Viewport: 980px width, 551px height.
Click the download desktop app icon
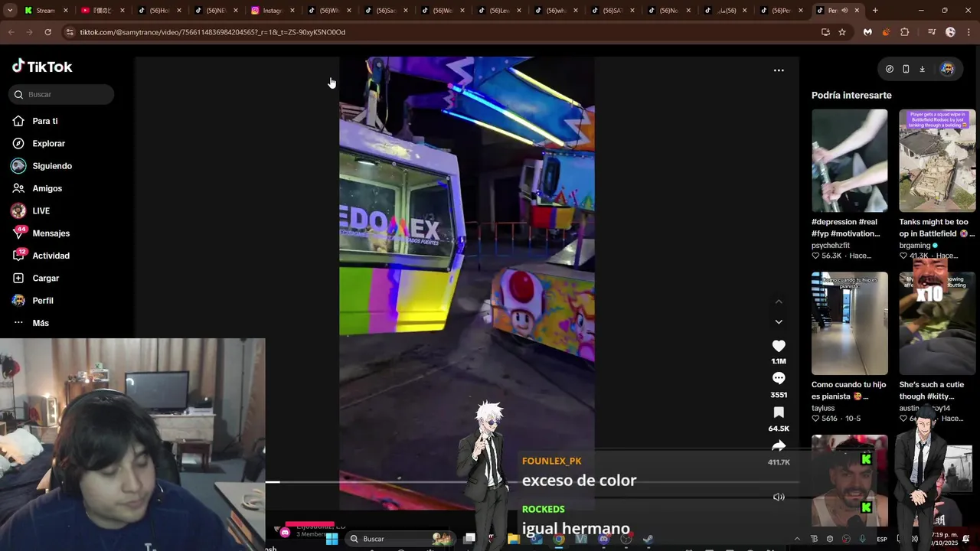922,69
